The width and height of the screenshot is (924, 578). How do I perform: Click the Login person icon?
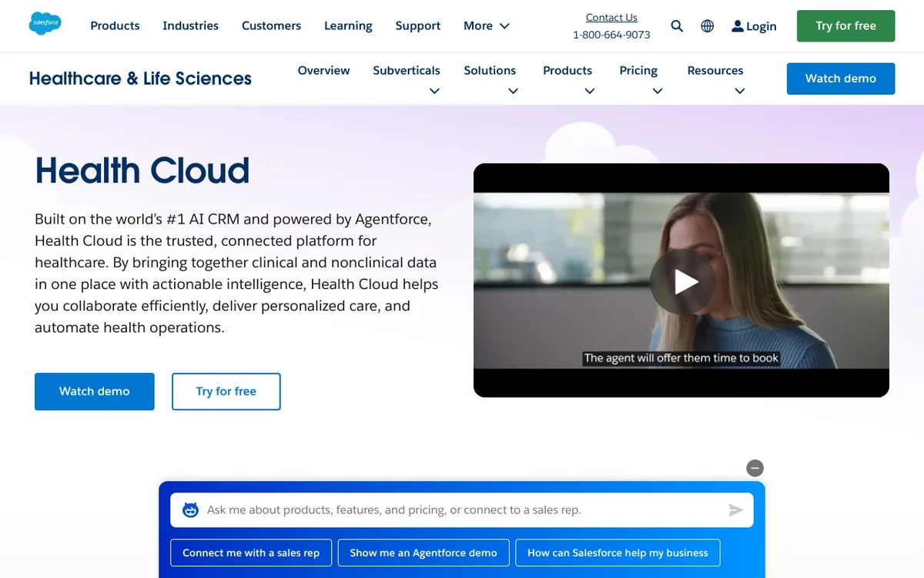[738, 26]
